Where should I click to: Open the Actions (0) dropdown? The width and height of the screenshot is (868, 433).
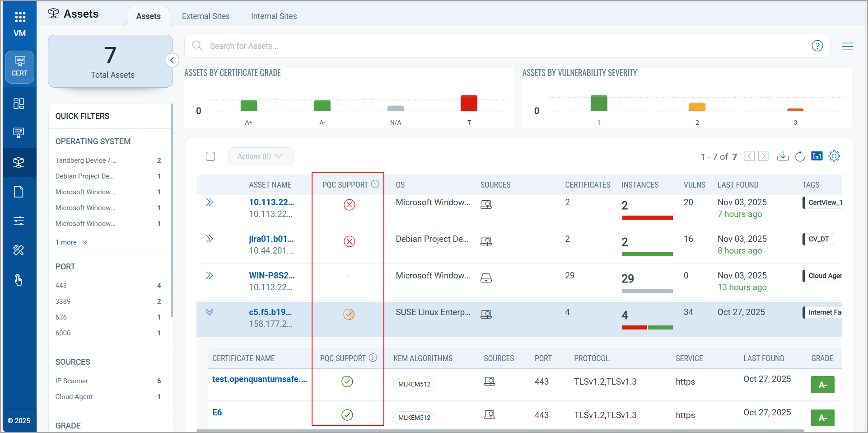click(261, 156)
